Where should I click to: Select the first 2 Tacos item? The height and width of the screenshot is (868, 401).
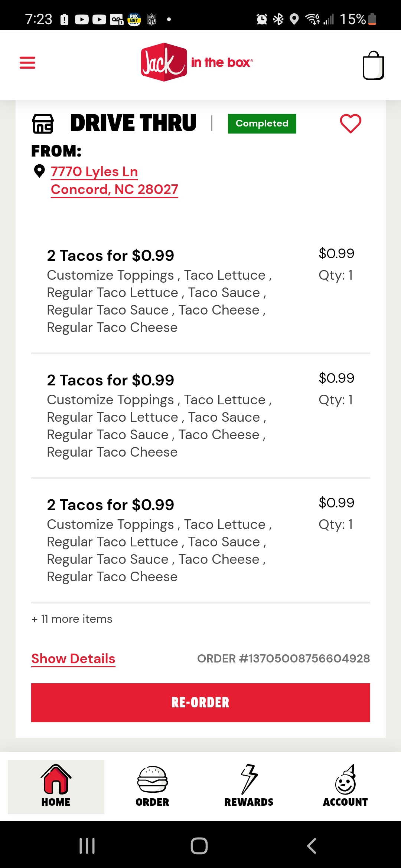[111, 256]
